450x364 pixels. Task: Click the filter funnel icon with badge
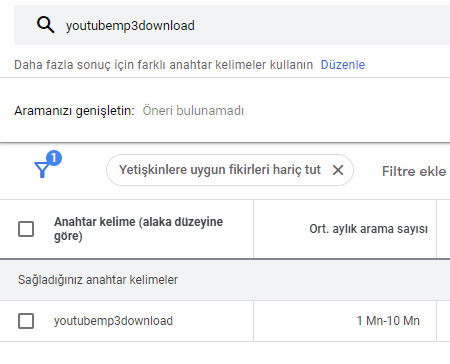coord(47,165)
